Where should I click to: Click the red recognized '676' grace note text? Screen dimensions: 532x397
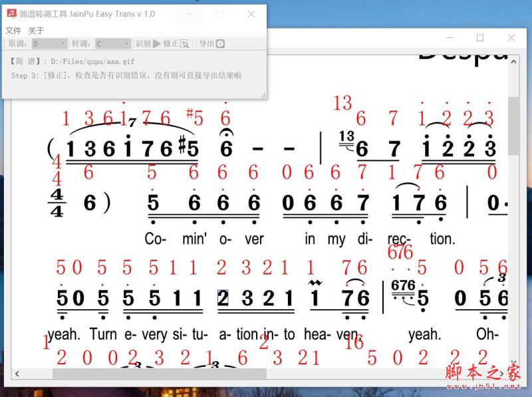click(400, 252)
